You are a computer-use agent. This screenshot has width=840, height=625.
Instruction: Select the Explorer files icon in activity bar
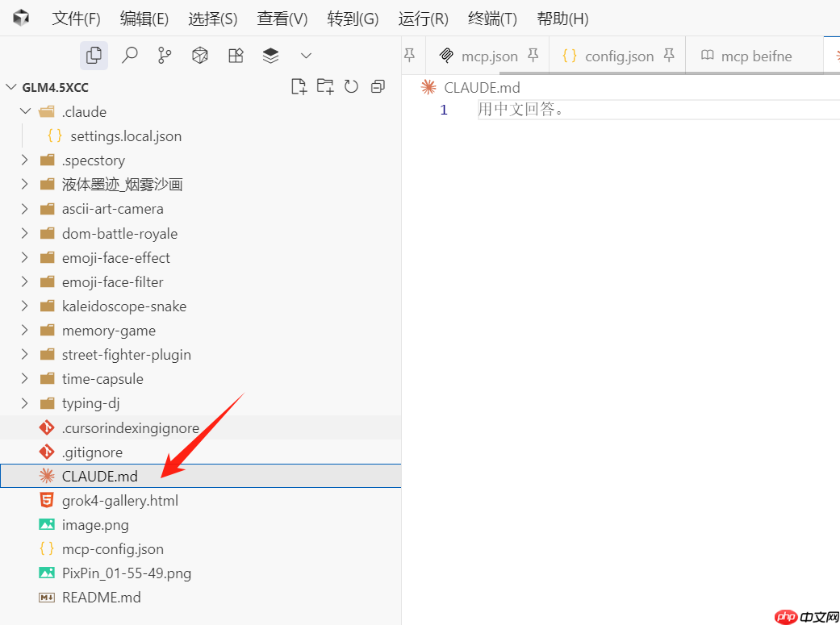coord(94,55)
